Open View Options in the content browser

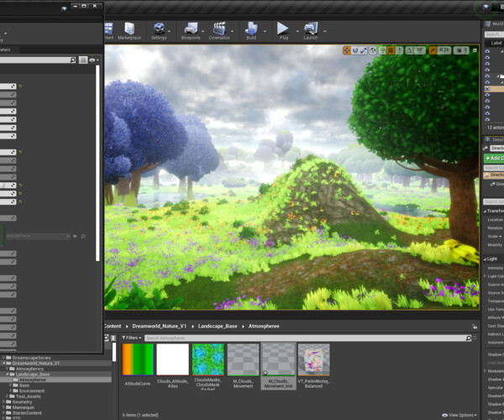[x=459, y=415]
